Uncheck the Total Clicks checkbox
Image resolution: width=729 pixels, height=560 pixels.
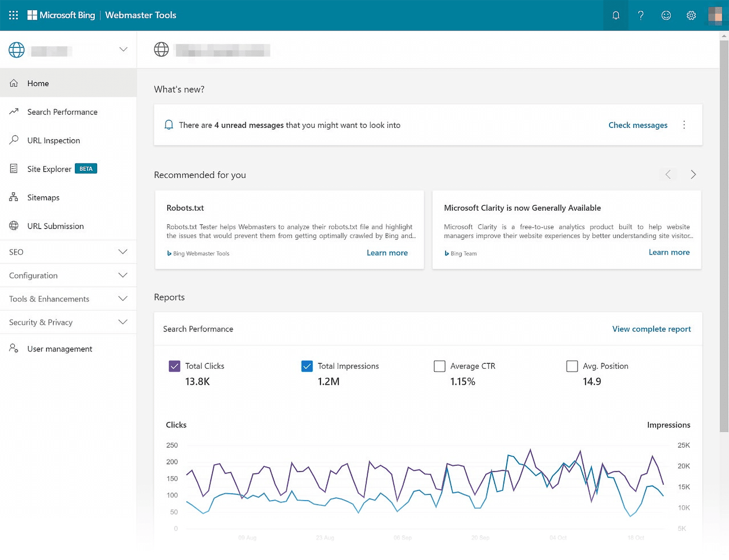175,366
